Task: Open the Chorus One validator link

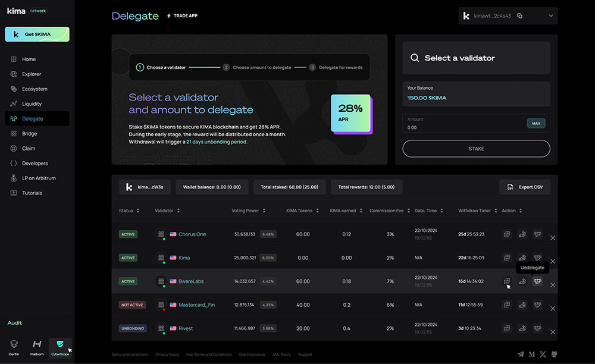Action: pyautogui.click(x=192, y=234)
